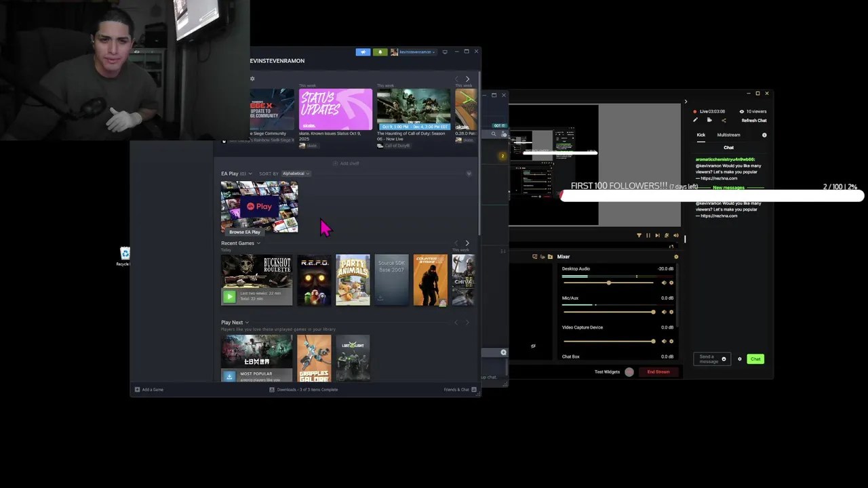Open Steam announcements megaphone icon
The height and width of the screenshot is (488, 868).
(x=363, y=52)
